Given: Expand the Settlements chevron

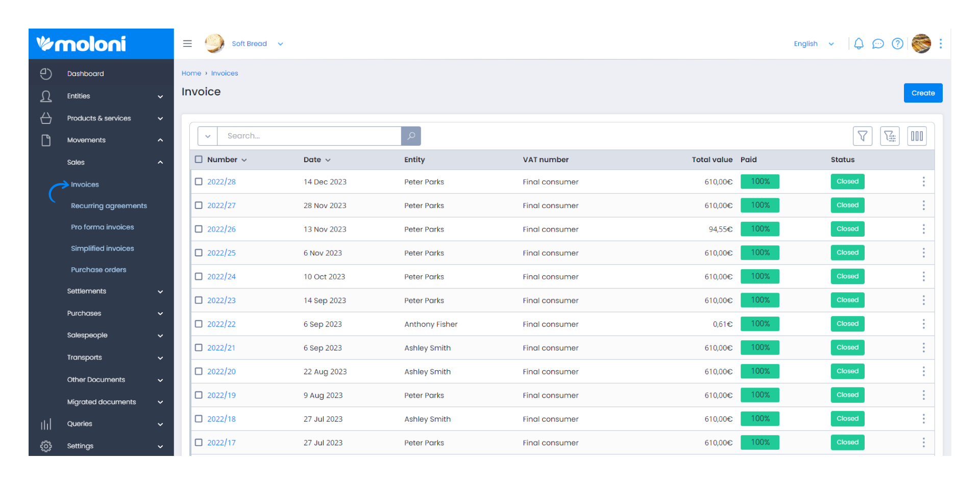Looking at the screenshot, I should [160, 292].
